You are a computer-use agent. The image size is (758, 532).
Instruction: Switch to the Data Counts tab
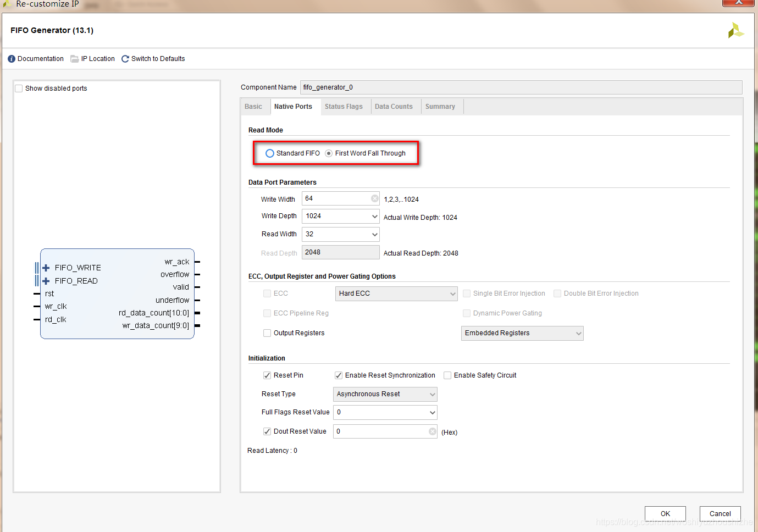(394, 107)
